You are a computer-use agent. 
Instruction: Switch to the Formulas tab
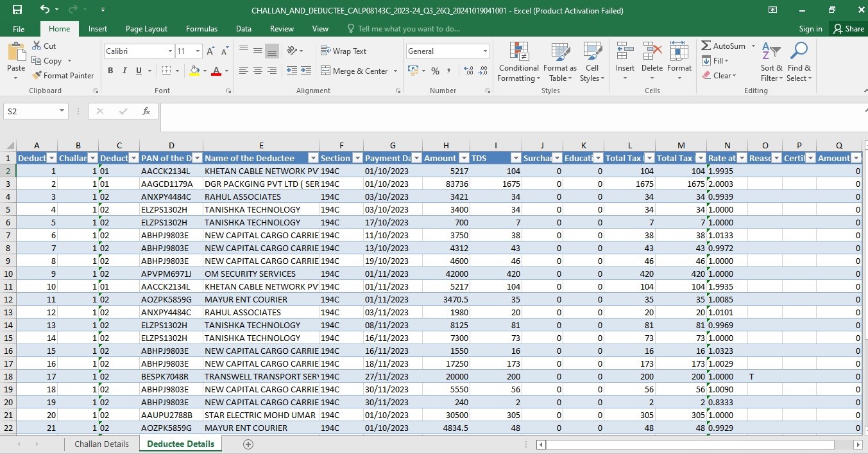[201, 29]
